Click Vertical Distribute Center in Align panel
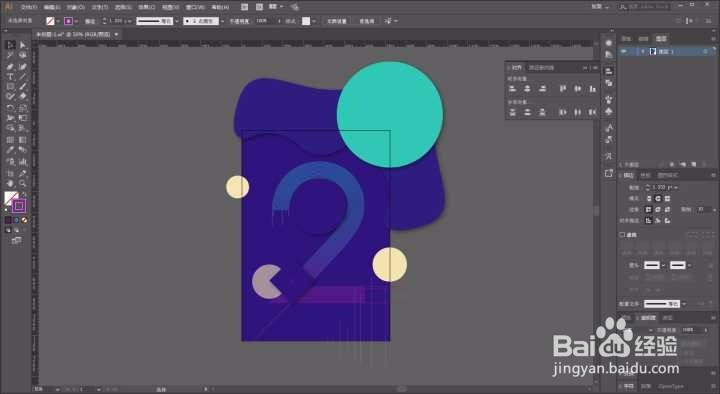This screenshot has height=394, width=720. pos(528,112)
